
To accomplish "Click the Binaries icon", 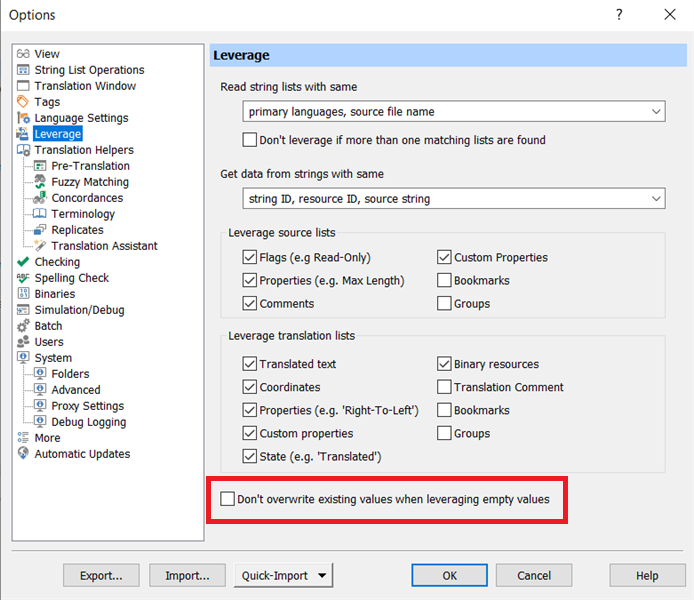I will tap(23, 294).
